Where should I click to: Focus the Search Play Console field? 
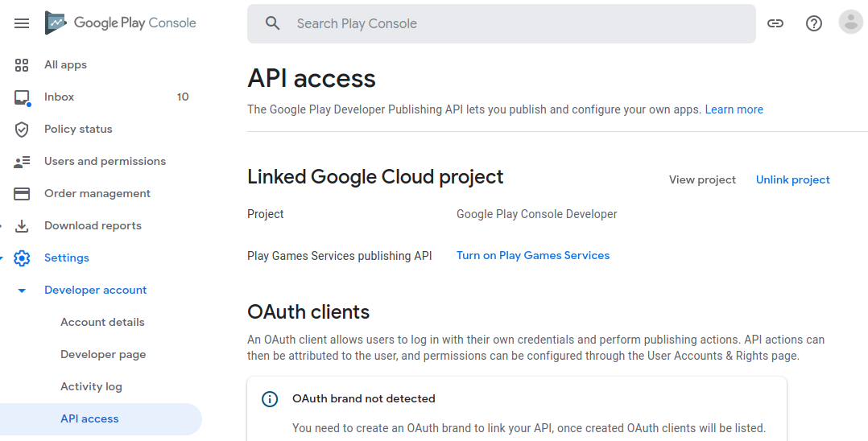pos(502,24)
